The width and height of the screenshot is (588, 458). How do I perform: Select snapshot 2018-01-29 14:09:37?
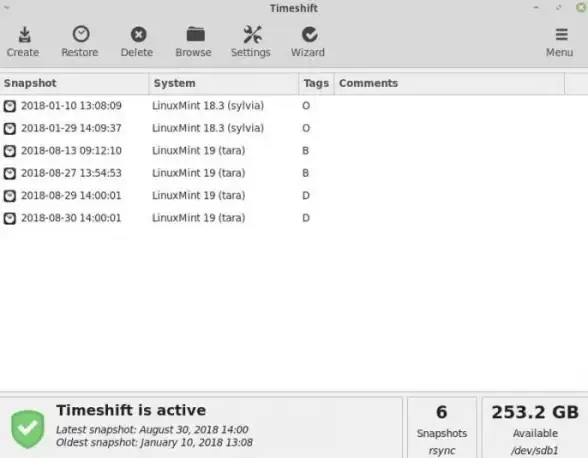71,128
